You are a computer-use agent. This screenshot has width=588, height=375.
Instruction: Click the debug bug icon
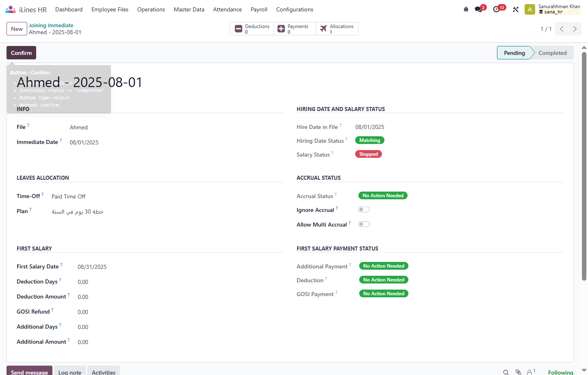point(466,9)
